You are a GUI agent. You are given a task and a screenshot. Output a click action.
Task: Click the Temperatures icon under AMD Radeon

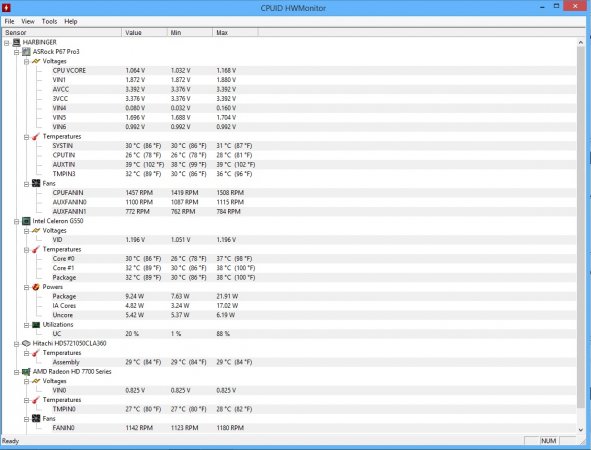point(36,400)
